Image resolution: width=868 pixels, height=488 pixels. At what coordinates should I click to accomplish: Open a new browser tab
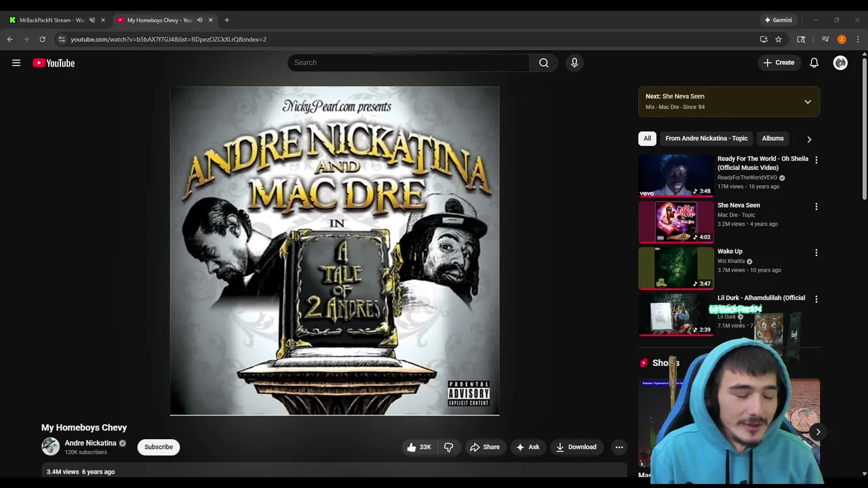(226, 20)
